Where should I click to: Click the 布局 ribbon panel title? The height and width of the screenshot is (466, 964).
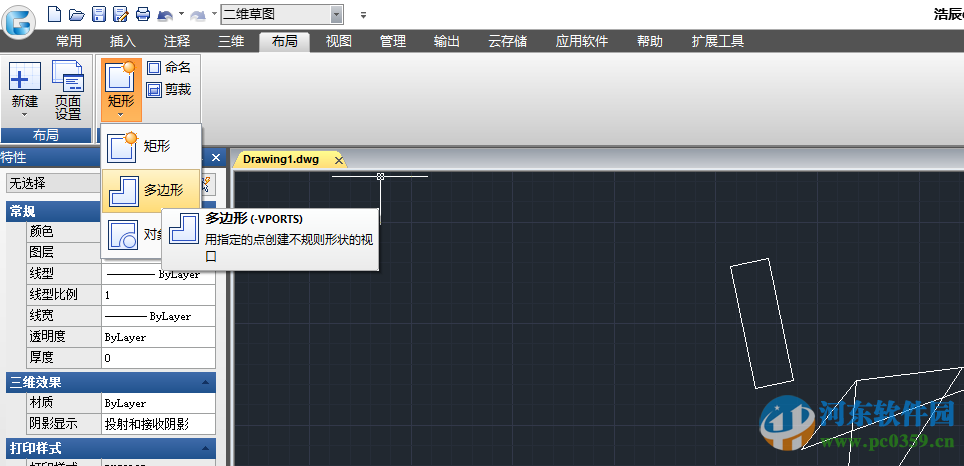(x=46, y=135)
